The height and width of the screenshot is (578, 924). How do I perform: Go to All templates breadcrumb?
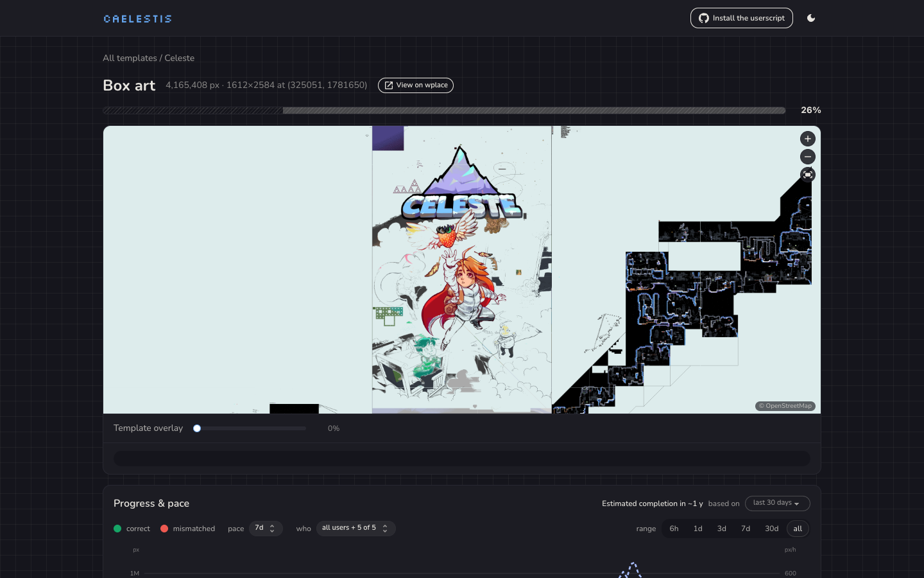[x=130, y=58]
